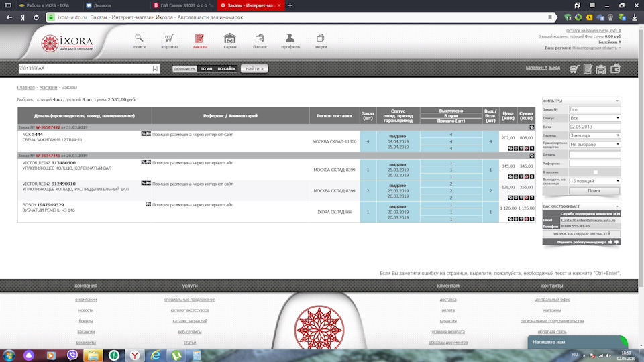Image resolution: width=644 pixels, height=362 pixels.
Task: Open uTorrent from the taskbar
Action: click(176, 355)
